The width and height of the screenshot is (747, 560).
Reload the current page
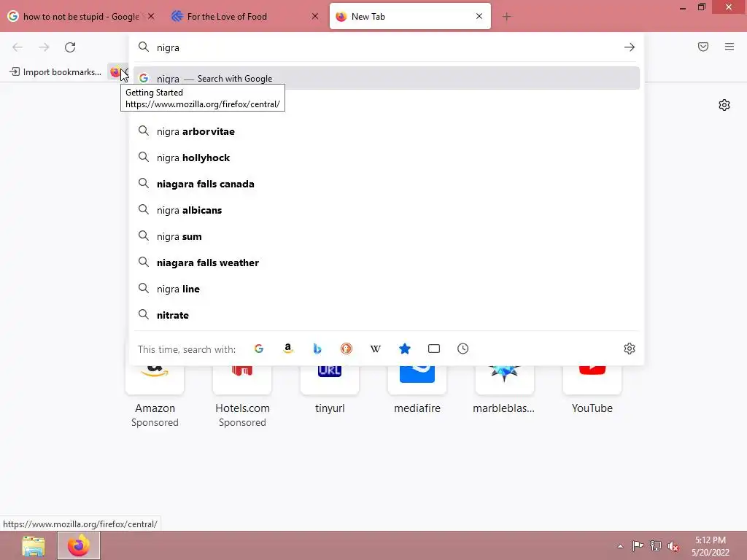[70, 47]
